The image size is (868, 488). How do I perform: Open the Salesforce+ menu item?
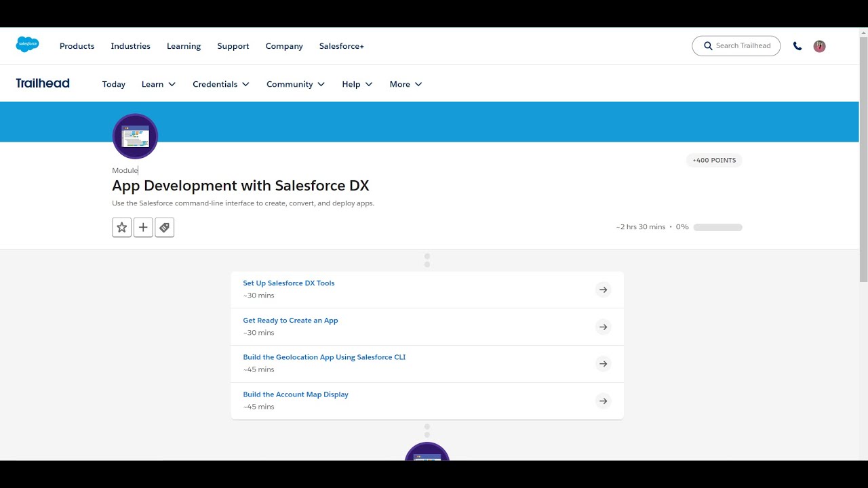click(x=342, y=46)
